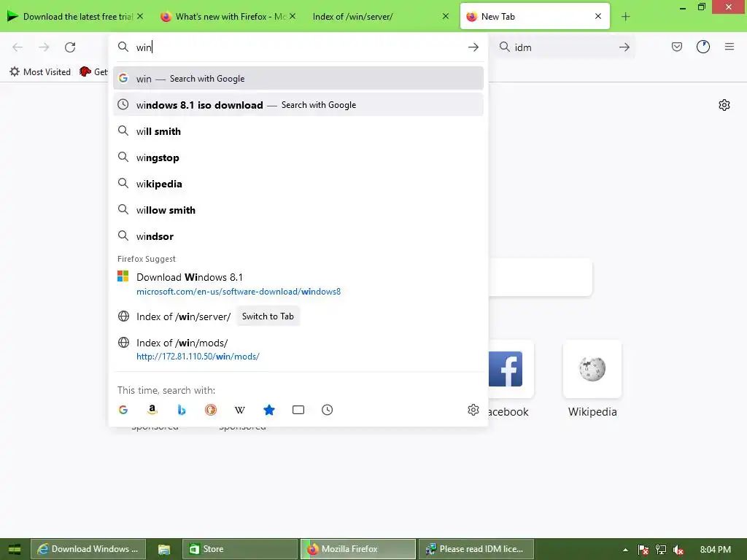Open new tab page personalize gear

pos(724,105)
